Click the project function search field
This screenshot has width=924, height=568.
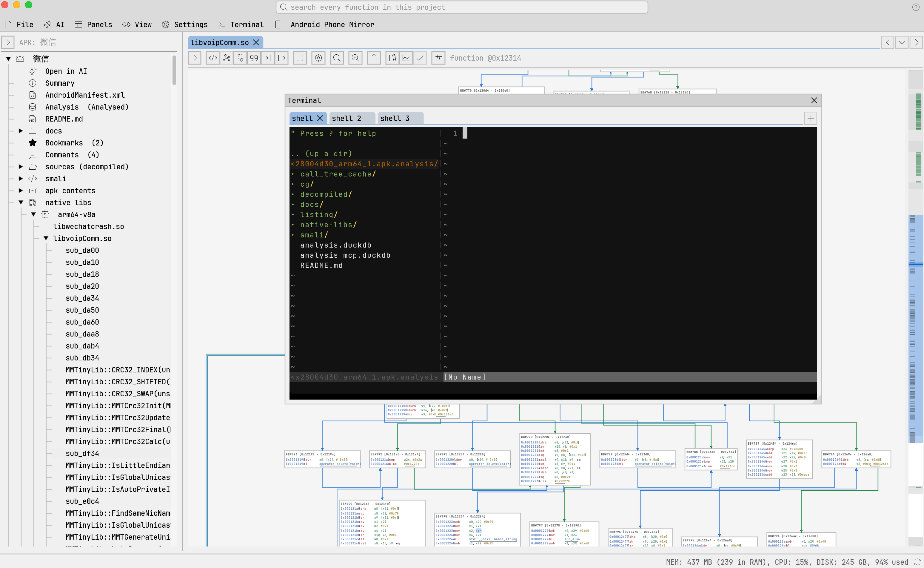pyautogui.click(x=462, y=7)
